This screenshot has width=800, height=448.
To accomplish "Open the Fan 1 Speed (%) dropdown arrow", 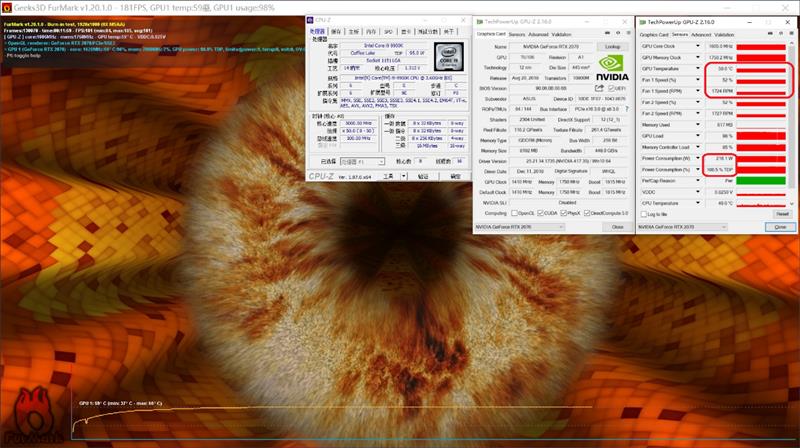I will 698,80.
